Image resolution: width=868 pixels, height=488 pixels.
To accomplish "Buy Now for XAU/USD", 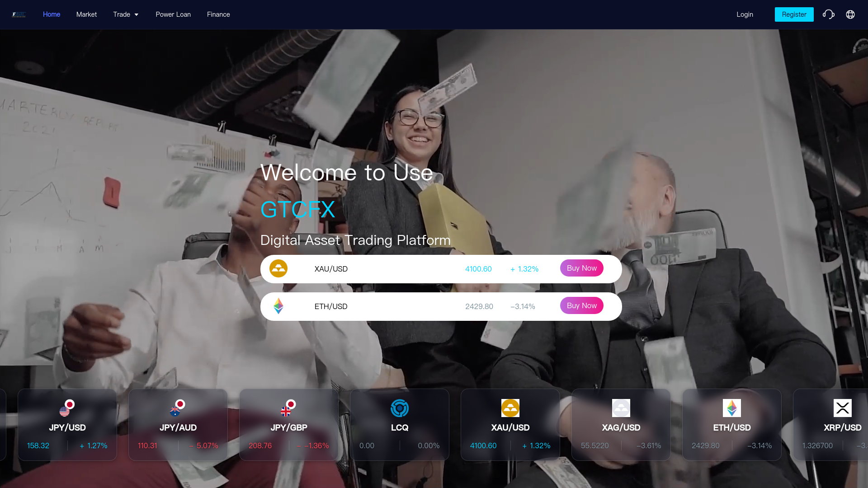I will [x=581, y=268].
